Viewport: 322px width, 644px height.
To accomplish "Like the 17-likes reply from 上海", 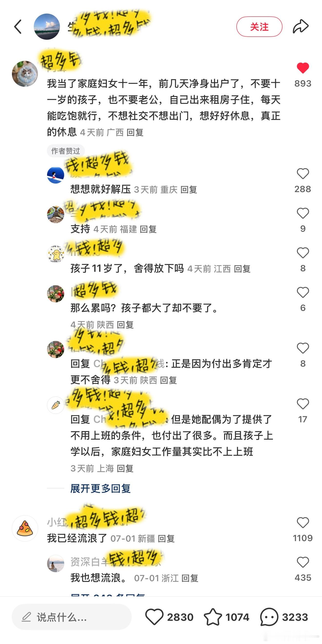I will coord(303,404).
